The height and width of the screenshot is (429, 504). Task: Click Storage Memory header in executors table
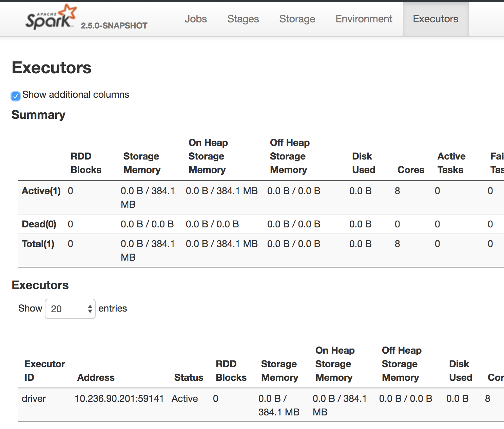pyautogui.click(x=280, y=371)
